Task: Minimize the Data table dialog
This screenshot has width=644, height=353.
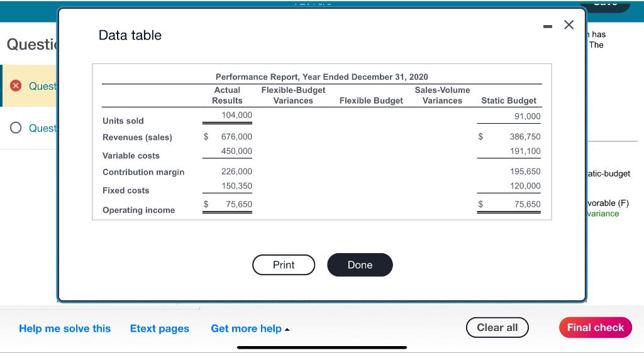Action: [548, 26]
